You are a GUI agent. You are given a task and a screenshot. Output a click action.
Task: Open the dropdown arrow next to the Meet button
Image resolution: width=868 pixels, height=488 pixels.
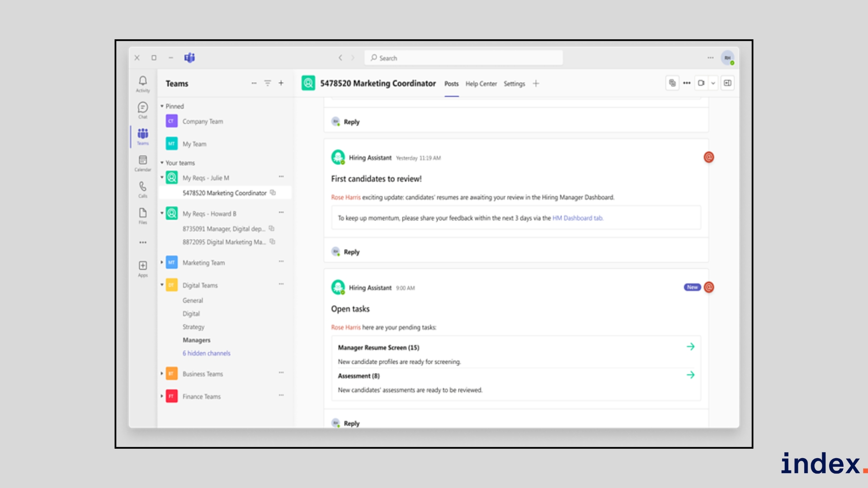pos(713,83)
